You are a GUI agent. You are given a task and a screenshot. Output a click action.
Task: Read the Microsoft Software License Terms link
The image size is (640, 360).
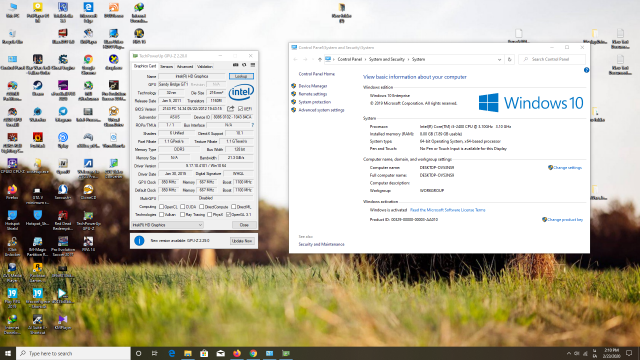point(448,210)
